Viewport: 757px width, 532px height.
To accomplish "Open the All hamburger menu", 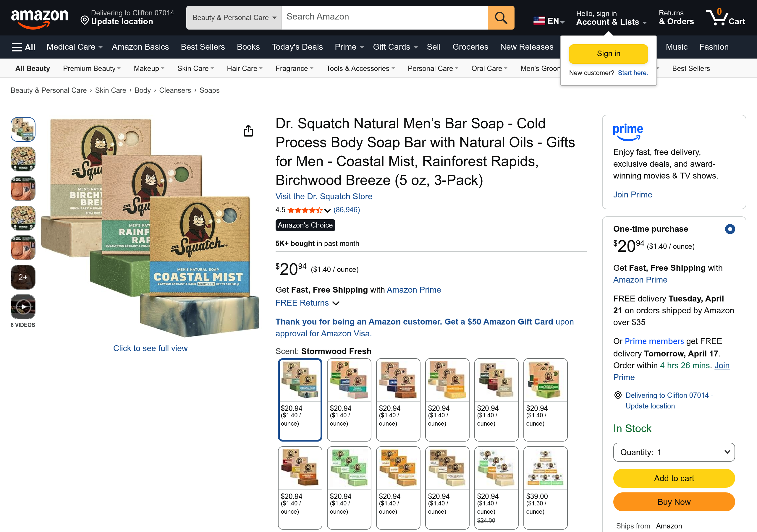I will coord(23,47).
